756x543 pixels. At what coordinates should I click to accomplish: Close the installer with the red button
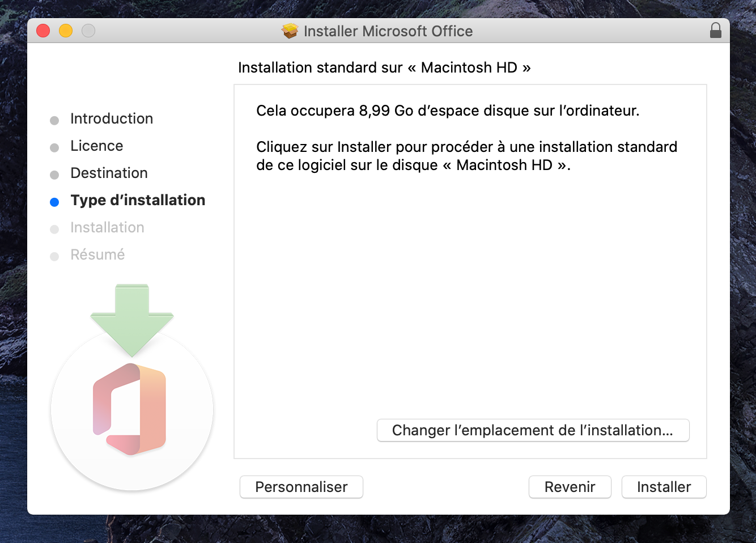43,31
